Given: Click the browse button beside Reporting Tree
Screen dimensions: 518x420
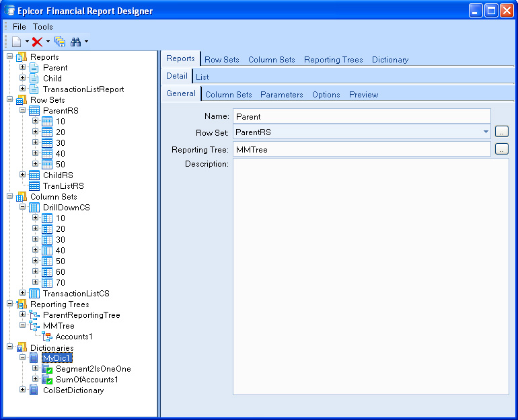Looking at the screenshot, I should pyautogui.click(x=501, y=149).
